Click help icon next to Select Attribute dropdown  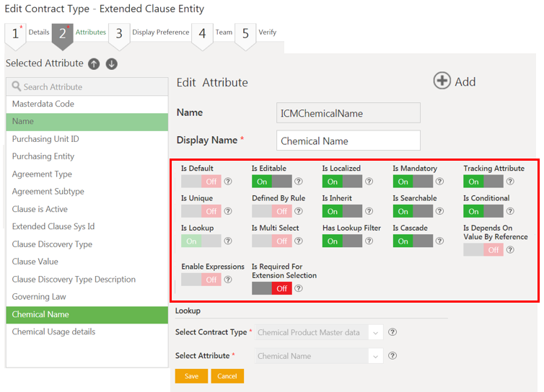click(x=392, y=356)
